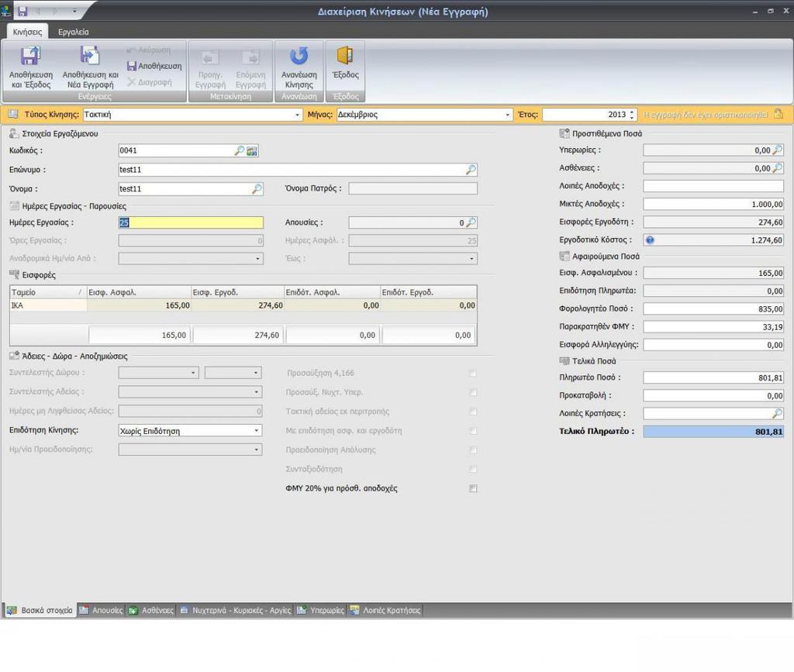Toggle Προσαύξηση 4,166 checkbox
This screenshot has width=794, height=672.
472,374
